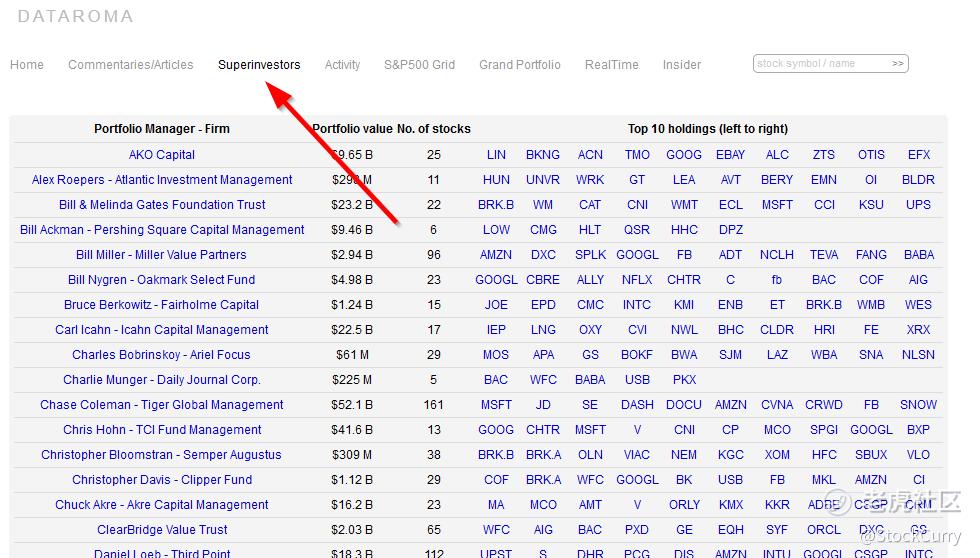980x558 pixels.
Task: Open Chuck Akre - Akre Capital Management
Action: point(161,505)
